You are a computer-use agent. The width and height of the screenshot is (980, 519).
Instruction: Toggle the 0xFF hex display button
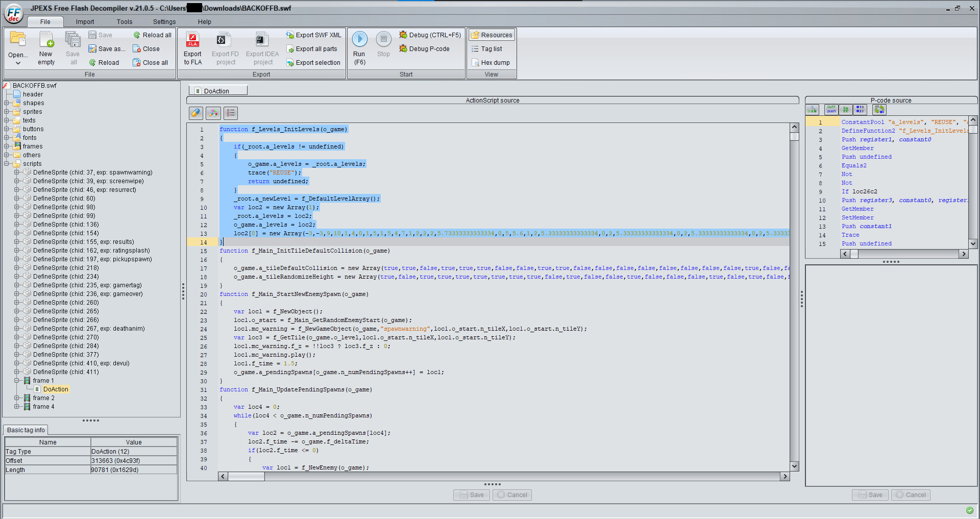click(845, 109)
